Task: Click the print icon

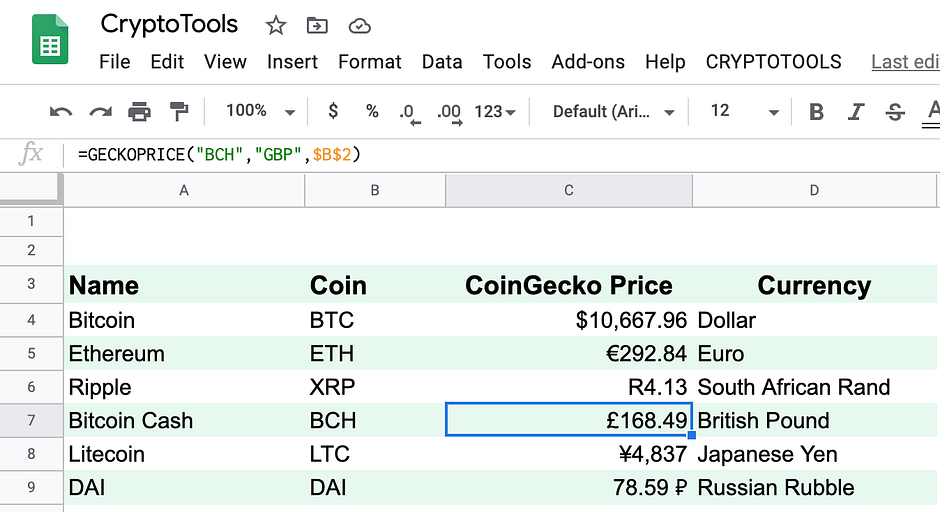Action: pyautogui.click(x=139, y=112)
